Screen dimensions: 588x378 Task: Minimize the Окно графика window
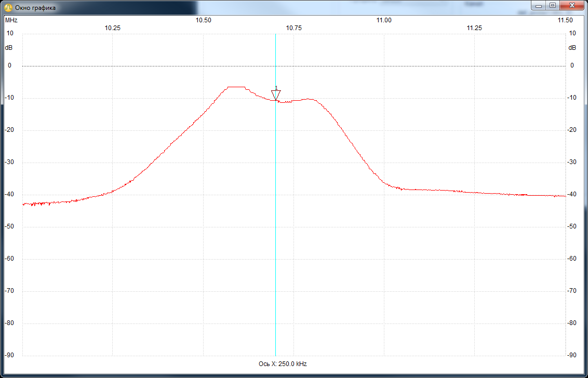pyautogui.click(x=540, y=6)
